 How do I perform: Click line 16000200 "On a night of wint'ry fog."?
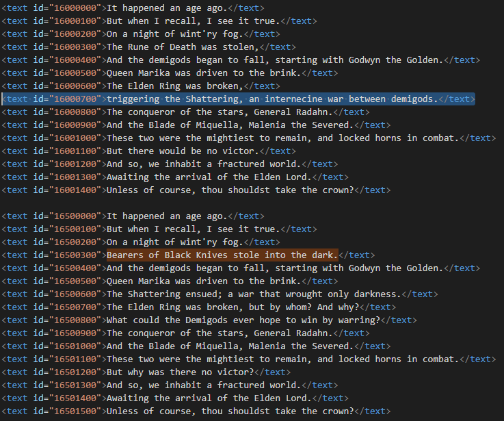[x=141, y=34]
